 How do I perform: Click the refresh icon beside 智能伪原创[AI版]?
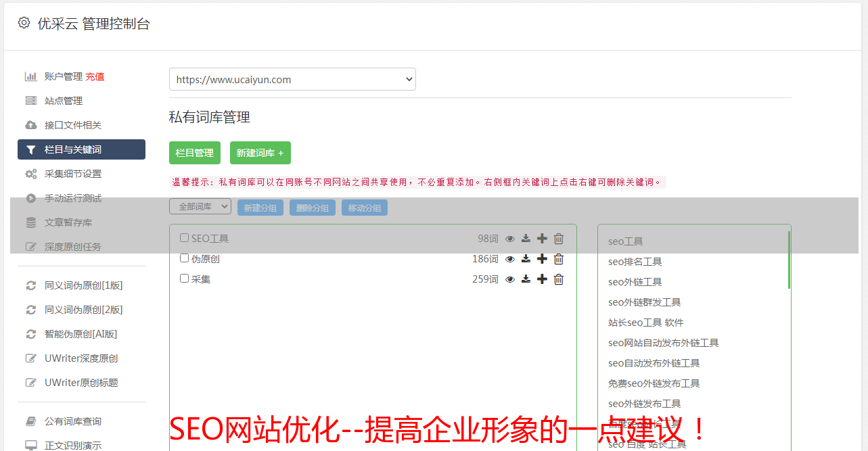[x=31, y=334]
